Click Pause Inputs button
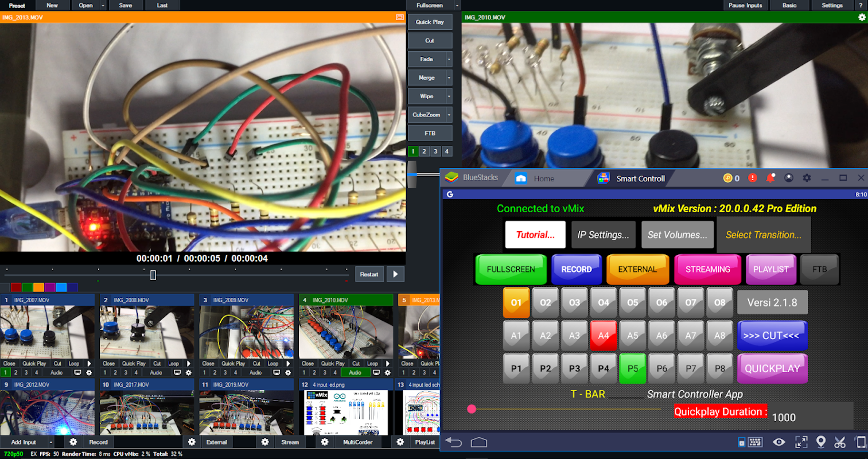This screenshot has height=459, width=868. point(745,5)
